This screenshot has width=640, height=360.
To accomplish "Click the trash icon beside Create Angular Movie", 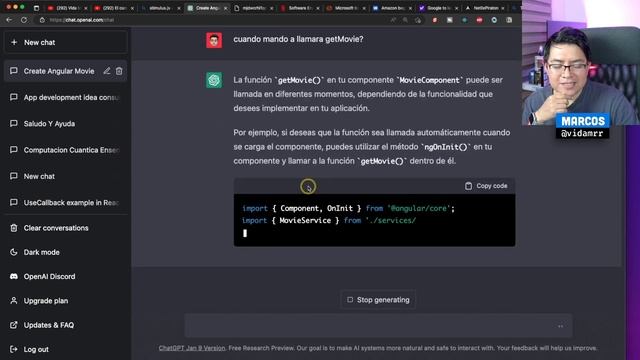I will [x=119, y=71].
